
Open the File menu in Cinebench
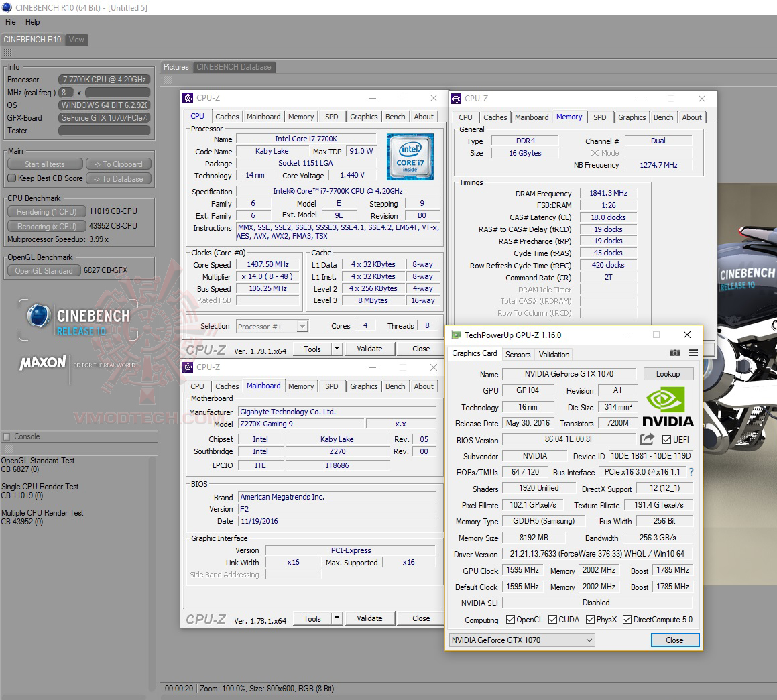click(10, 21)
